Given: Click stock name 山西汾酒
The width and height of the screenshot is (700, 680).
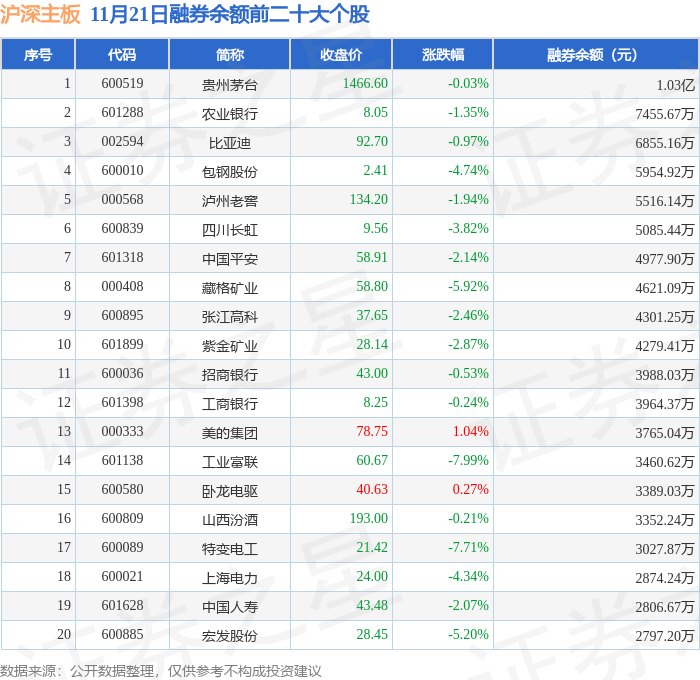Looking at the screenshot, I should 229,520.
